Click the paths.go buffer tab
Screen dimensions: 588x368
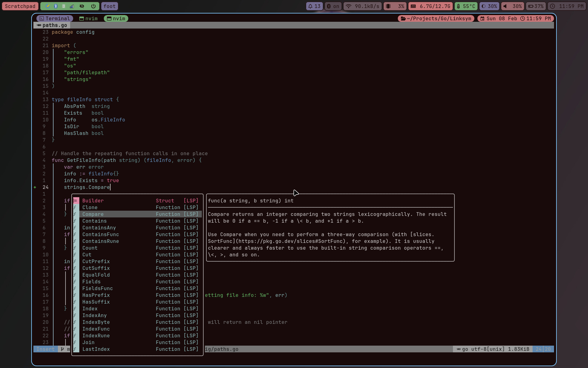tap(52, 25)
